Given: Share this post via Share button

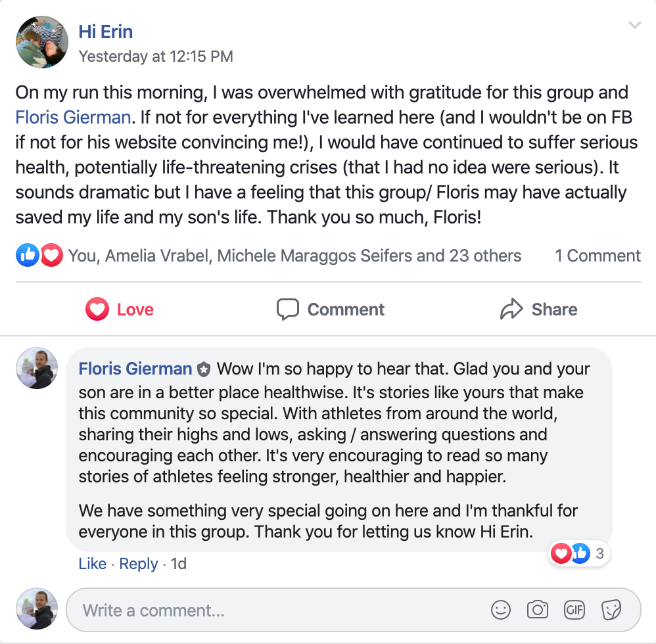Looking at the screenshot, I should click(x=539, y=310).
